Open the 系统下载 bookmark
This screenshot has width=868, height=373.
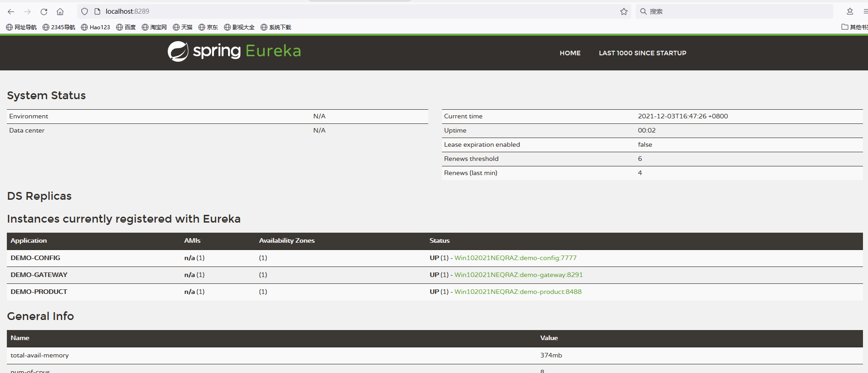tap(276, 27)
